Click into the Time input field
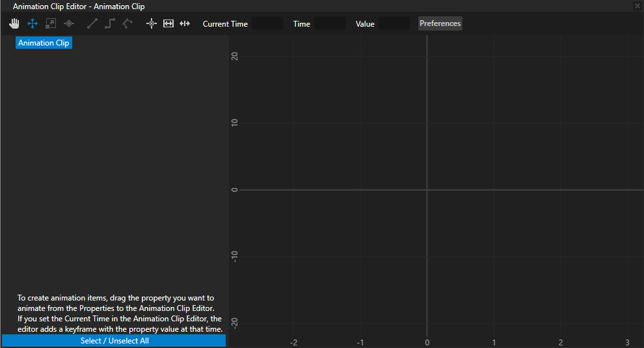 coord(330,24)
